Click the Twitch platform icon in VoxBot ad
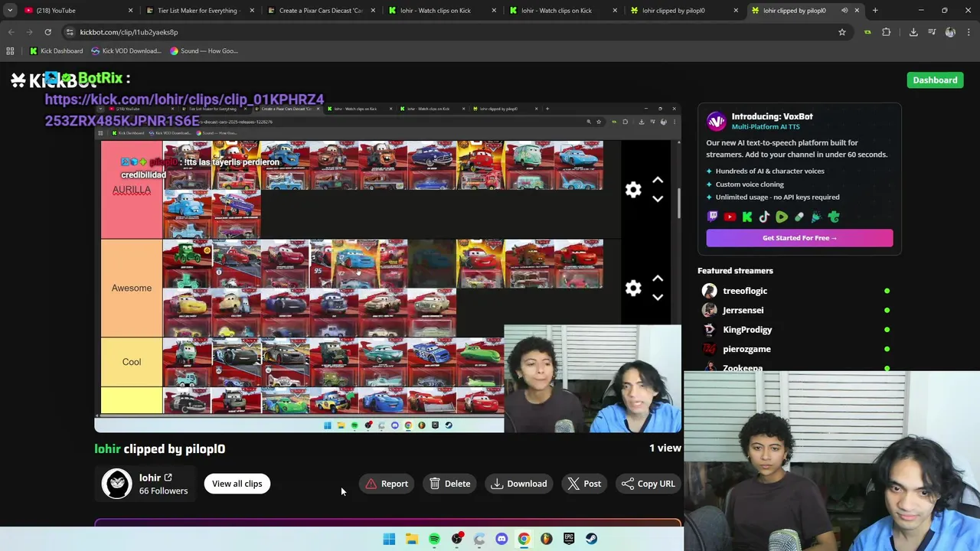This screenshot has height=551, width=980. [712, 217]
